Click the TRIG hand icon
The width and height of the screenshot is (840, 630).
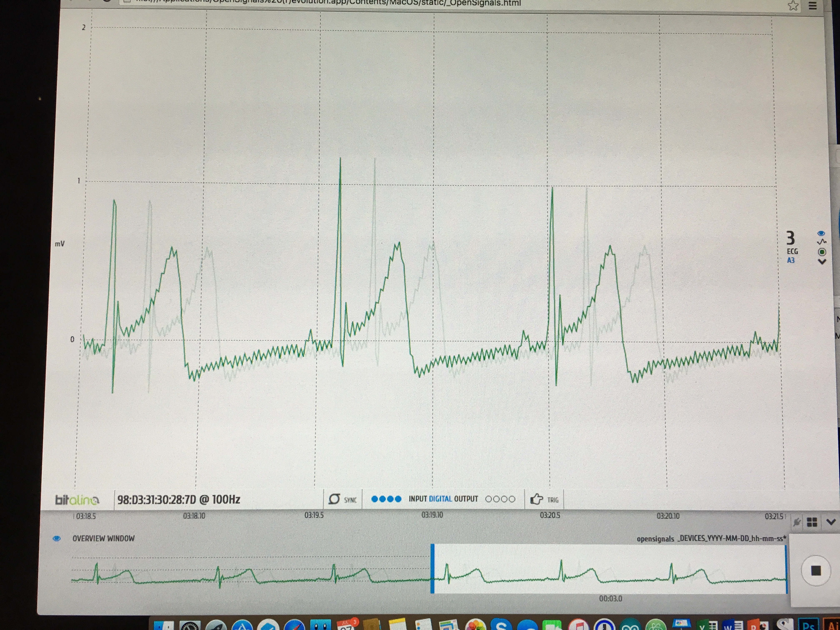click(537, 499)
